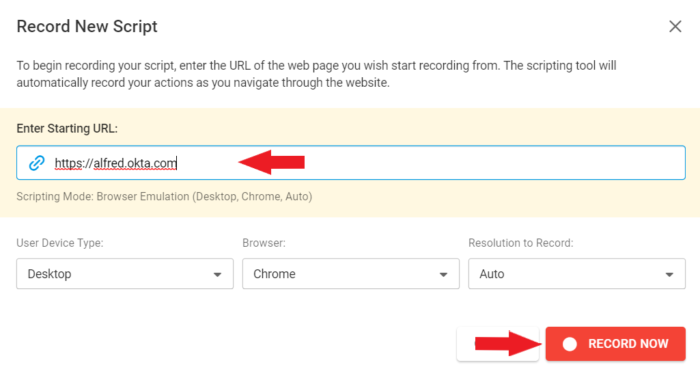Viewport: 700px width, 378px height.
Task: Open the Browser dropdown showing Chrome
Action: click(x=351, y=274)
